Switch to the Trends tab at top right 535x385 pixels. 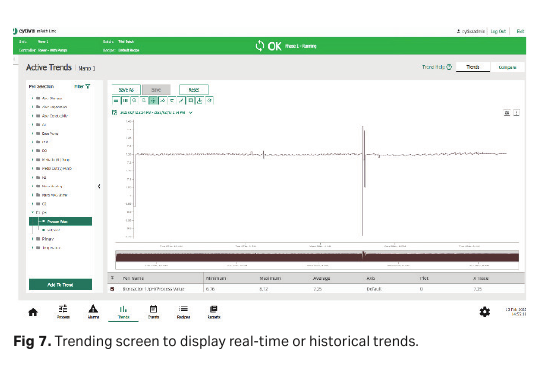pos(473,67)
